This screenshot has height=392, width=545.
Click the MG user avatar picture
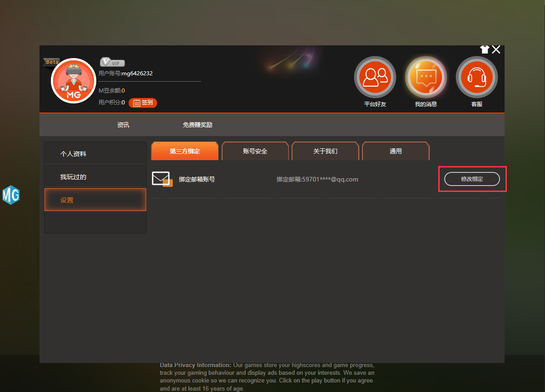point(74,81)
